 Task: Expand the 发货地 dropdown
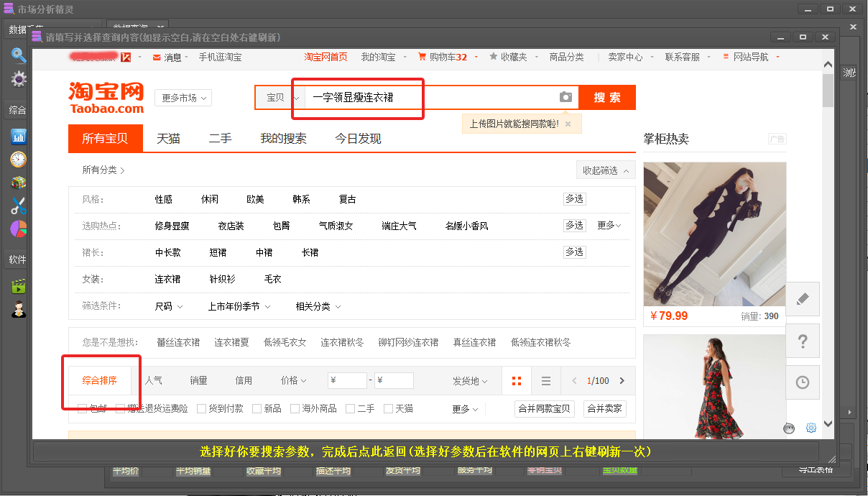[470, 381]
